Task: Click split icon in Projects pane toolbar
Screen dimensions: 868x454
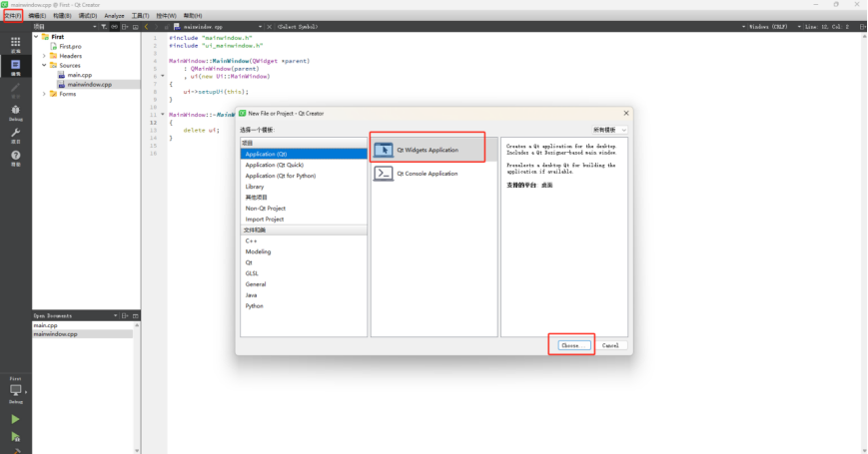Action: click(x=125, y=27)
